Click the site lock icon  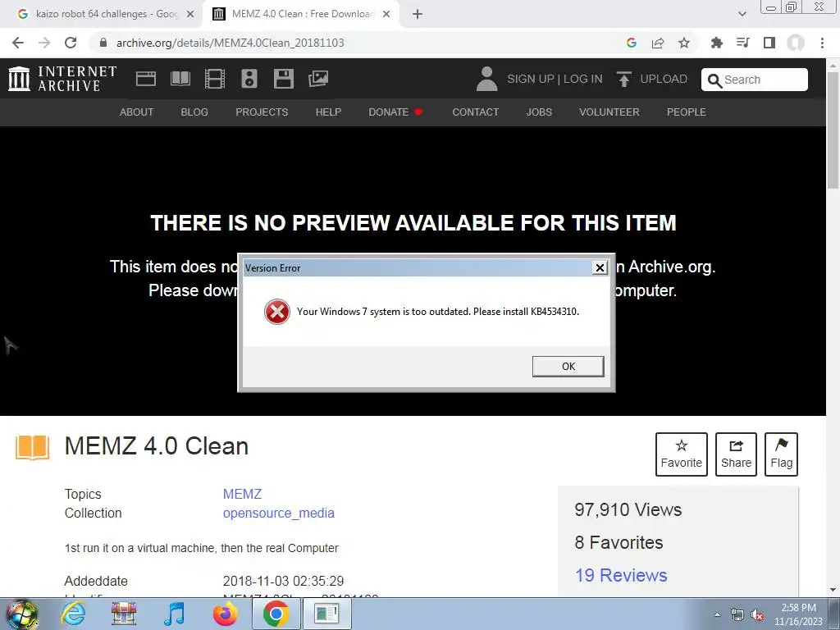(x=103, y=43)
